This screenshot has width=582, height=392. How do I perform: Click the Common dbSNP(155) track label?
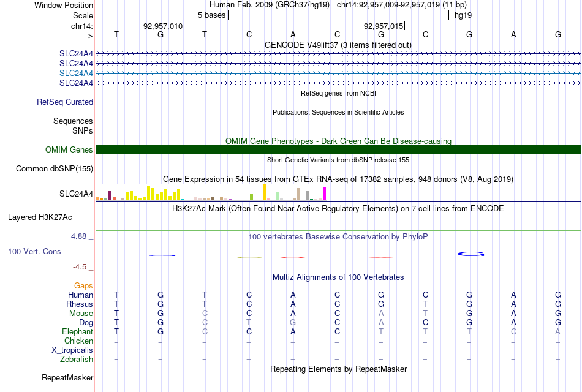54,169
